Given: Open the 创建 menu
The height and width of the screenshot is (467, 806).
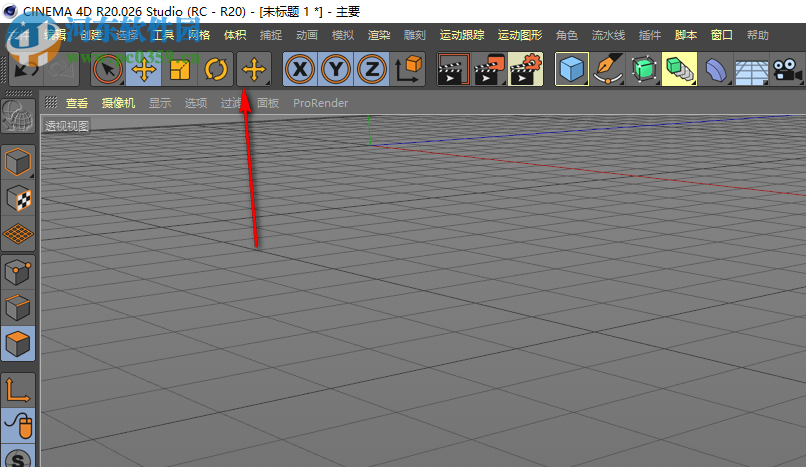Looking at the screenshot, I should coord(91,35).
